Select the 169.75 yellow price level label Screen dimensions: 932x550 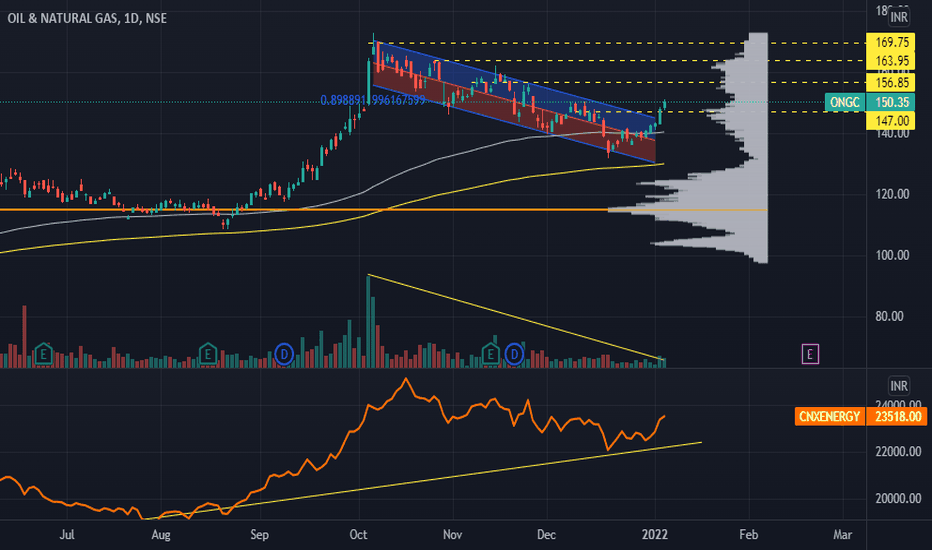[x=891, y=42]
